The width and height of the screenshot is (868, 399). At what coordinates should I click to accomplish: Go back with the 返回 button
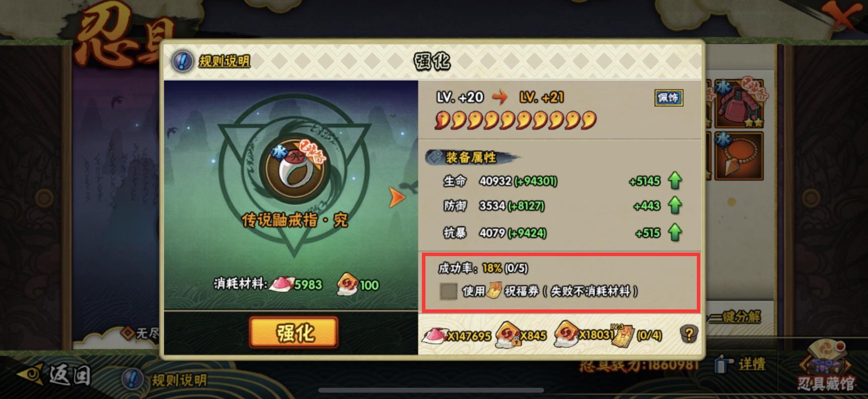pos(55,375)
